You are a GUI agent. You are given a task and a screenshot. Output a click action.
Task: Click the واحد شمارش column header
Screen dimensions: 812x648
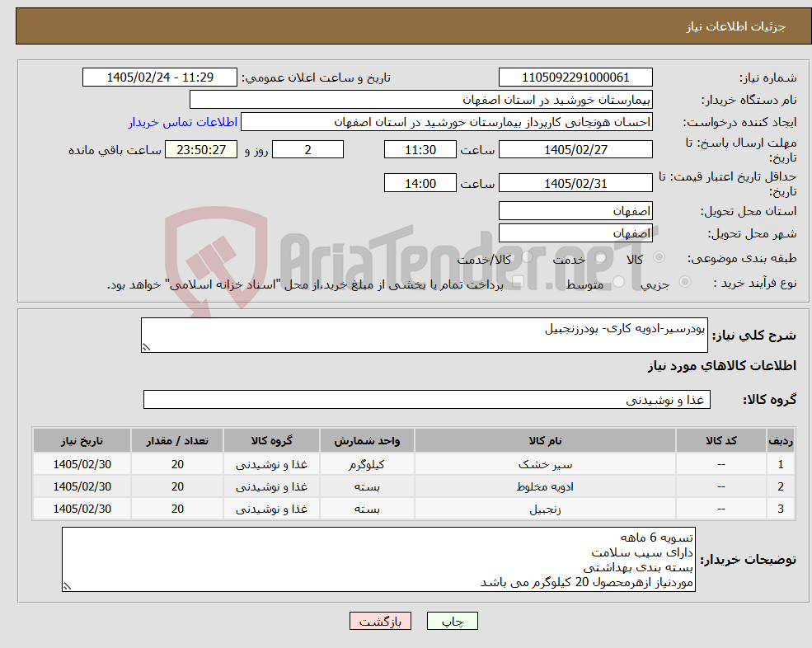pyautogui.click(x=367, y=441)
